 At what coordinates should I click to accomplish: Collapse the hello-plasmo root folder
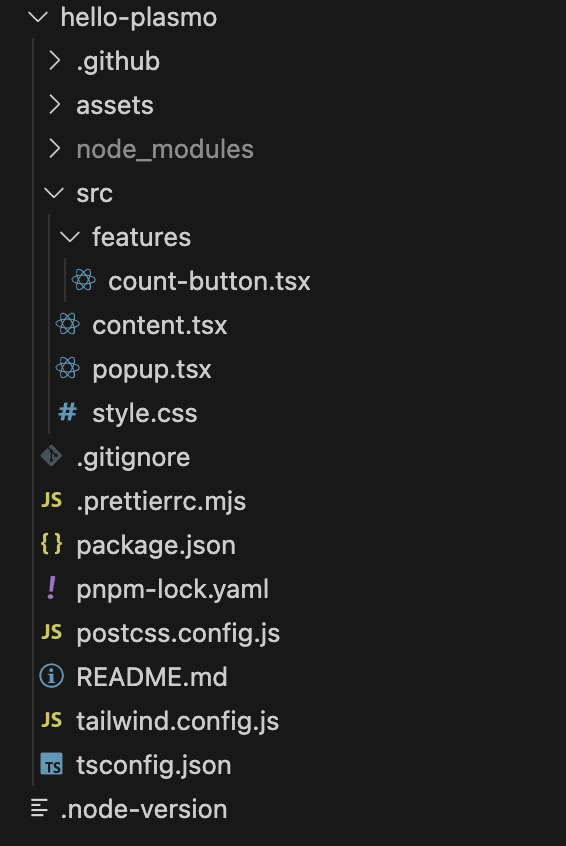point(38,17)
